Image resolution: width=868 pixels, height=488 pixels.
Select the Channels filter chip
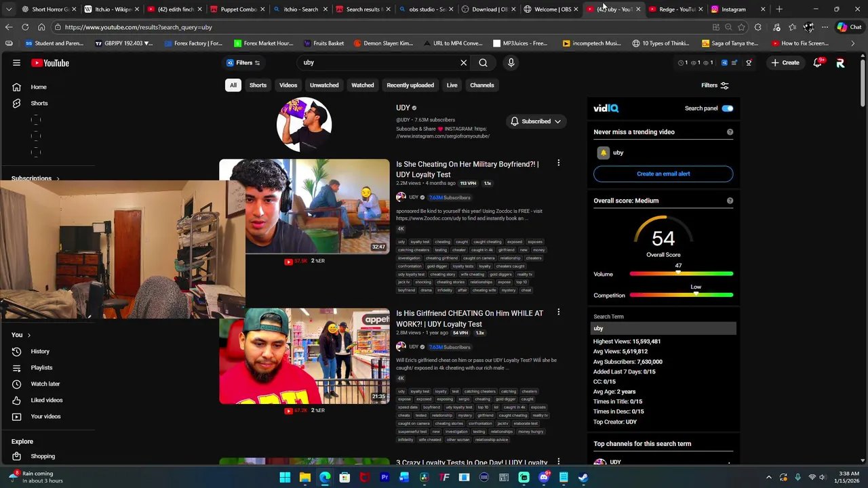[x=482, y=85]
